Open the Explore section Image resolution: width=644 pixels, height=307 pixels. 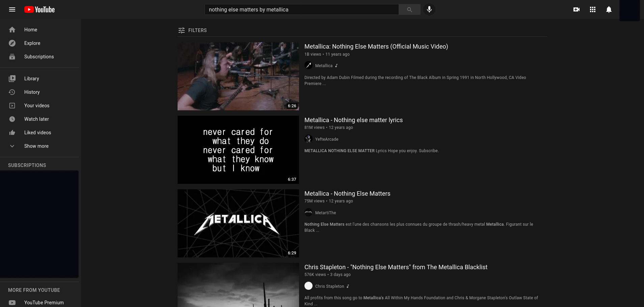click(x=32, y=43)
